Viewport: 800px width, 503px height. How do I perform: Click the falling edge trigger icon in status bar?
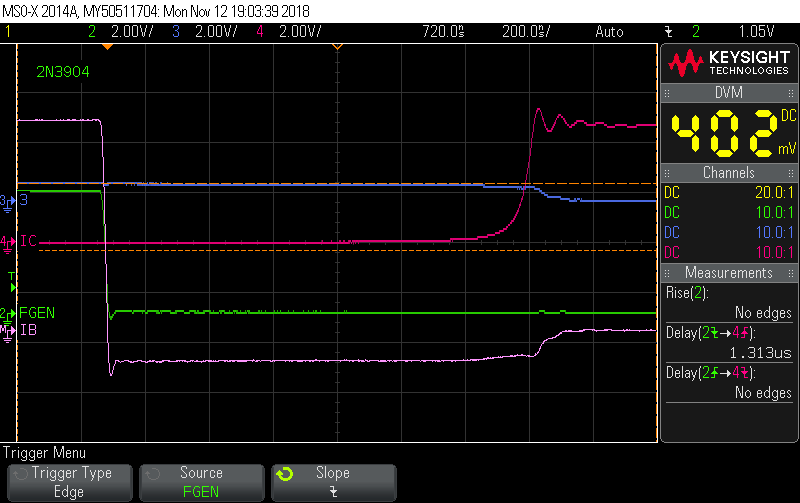[x=669, y=32]
